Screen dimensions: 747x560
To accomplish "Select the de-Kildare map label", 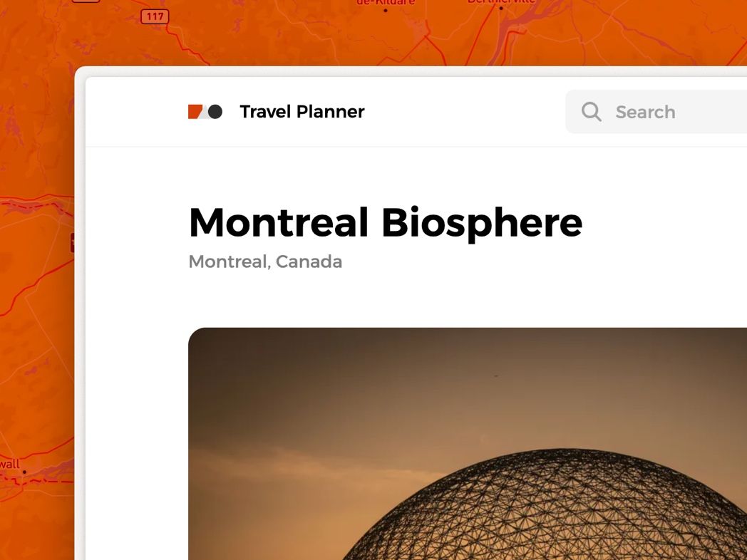I will coord(385,2).
